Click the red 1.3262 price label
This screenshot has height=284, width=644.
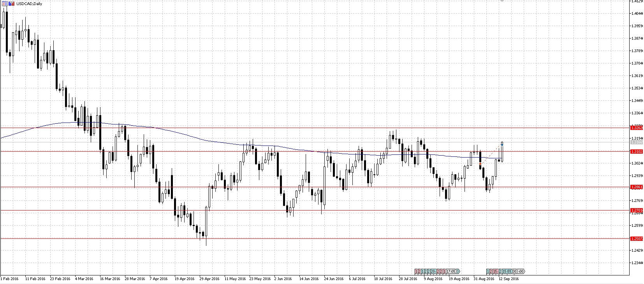tap(636, 128)
